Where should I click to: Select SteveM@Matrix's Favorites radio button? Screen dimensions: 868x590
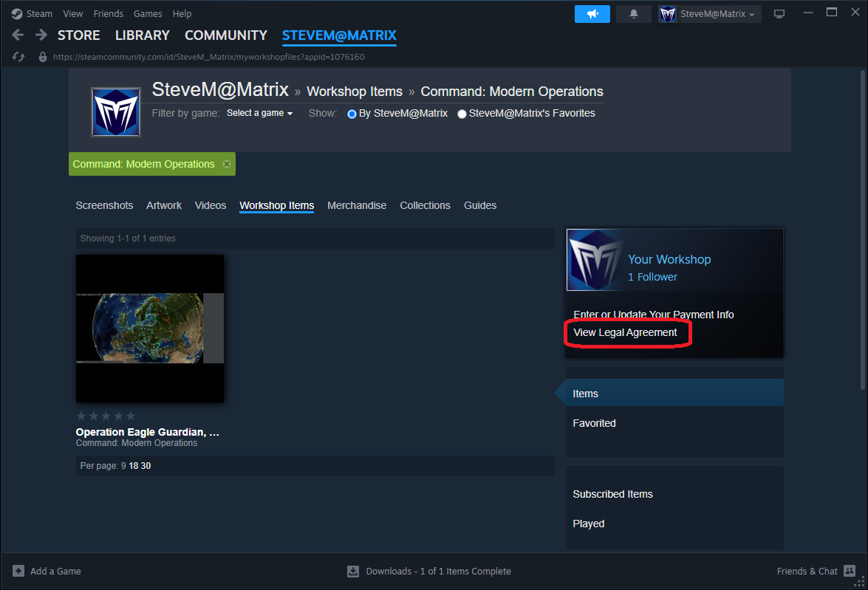click(462, 114)
